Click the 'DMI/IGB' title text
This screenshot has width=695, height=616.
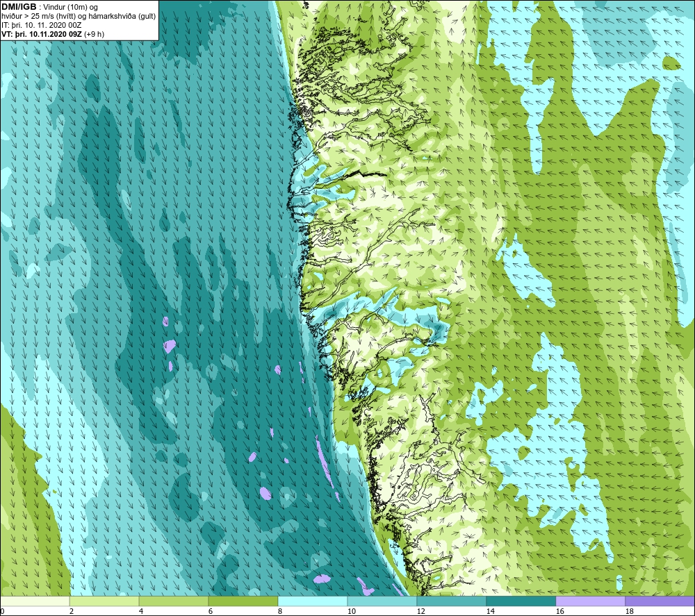click(19, 7)
